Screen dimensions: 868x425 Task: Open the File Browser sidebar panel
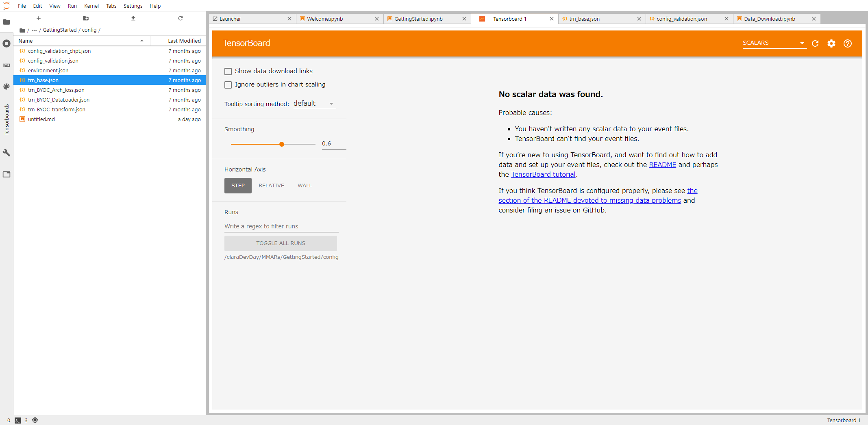click(7, 22)
